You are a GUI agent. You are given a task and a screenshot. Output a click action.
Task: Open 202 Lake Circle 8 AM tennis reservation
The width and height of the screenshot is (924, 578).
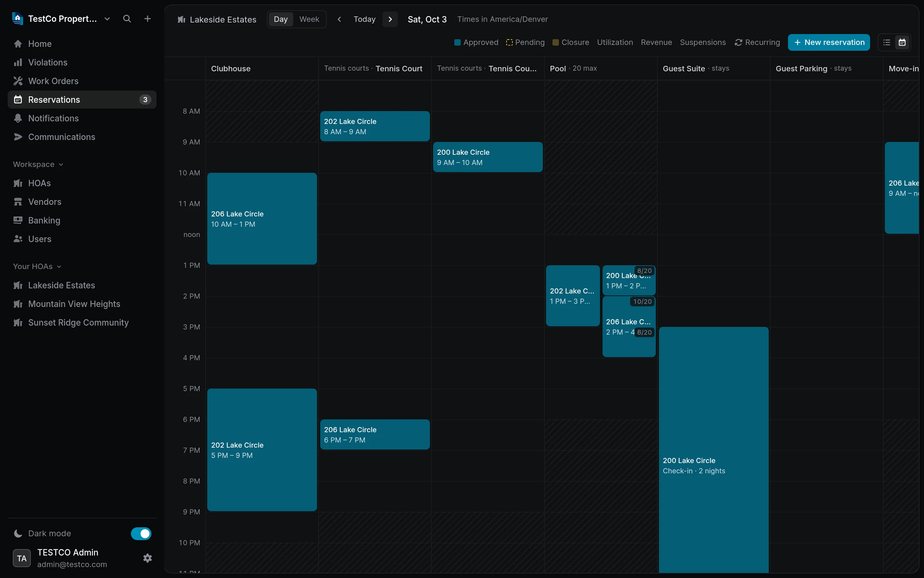click(x=375, y=126)
